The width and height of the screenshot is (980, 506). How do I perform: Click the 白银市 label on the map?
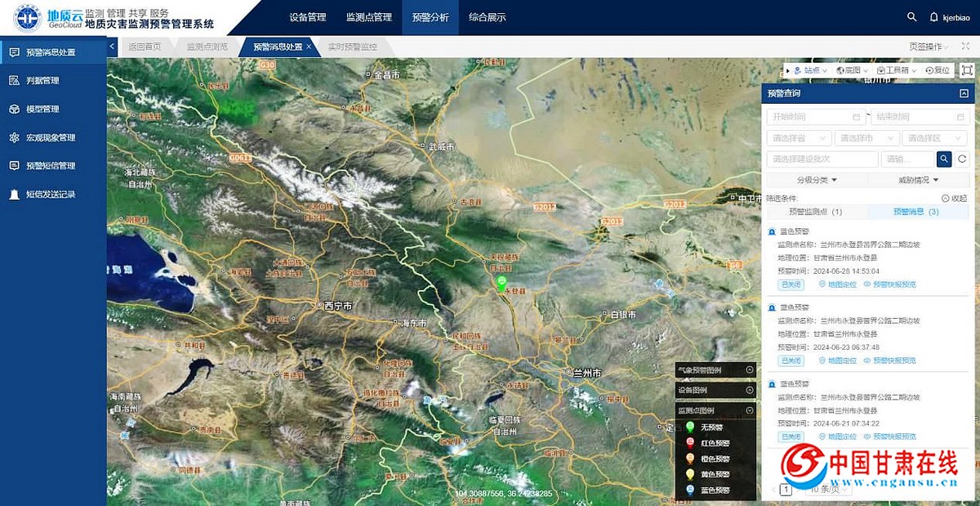pos(624,315)
